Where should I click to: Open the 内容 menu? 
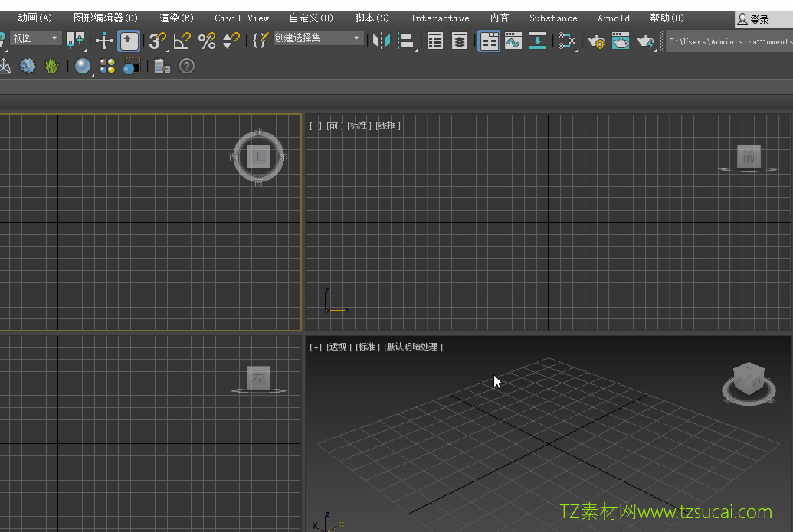pos(500,18)
